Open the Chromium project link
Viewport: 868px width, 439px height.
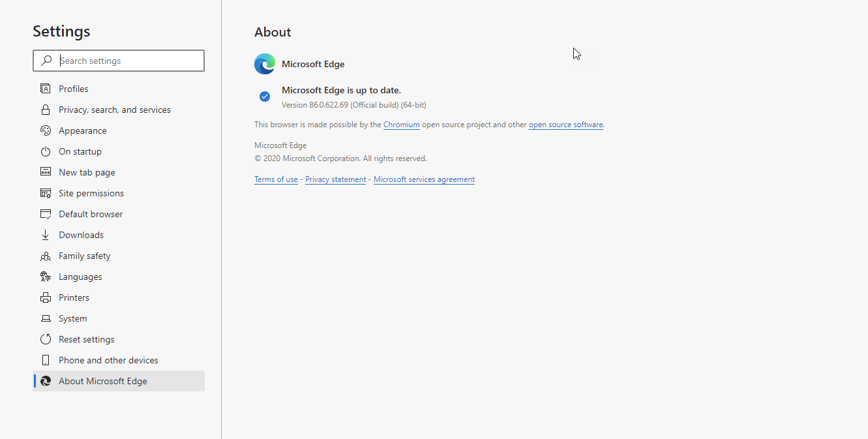pos(402,125)
